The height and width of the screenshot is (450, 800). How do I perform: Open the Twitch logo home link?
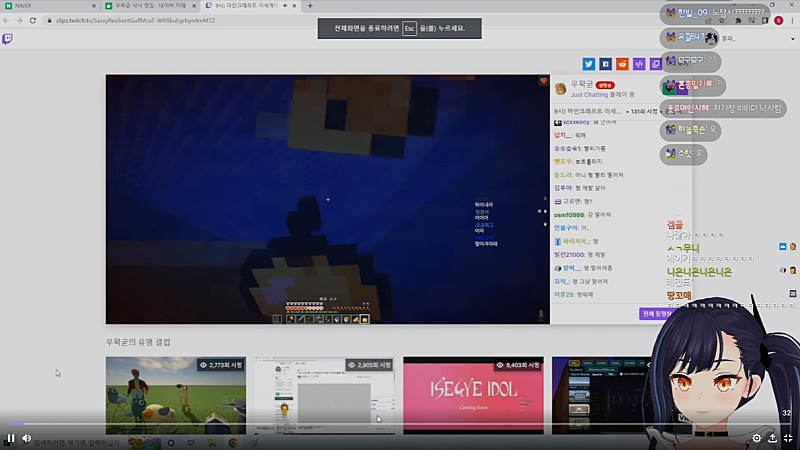click(x=9, y=38)
